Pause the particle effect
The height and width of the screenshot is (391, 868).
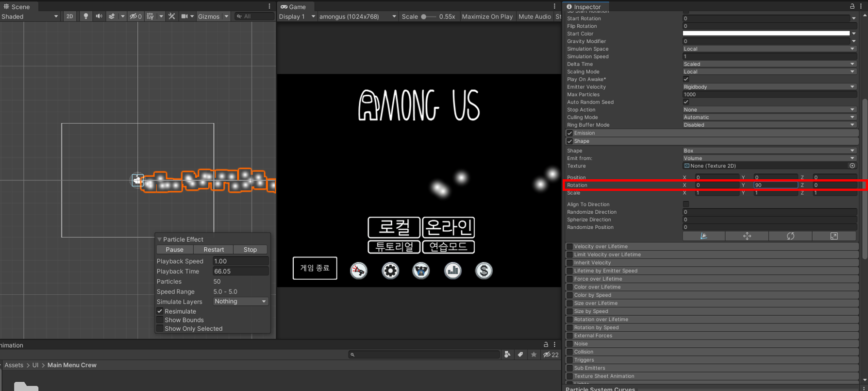(175, 250)
